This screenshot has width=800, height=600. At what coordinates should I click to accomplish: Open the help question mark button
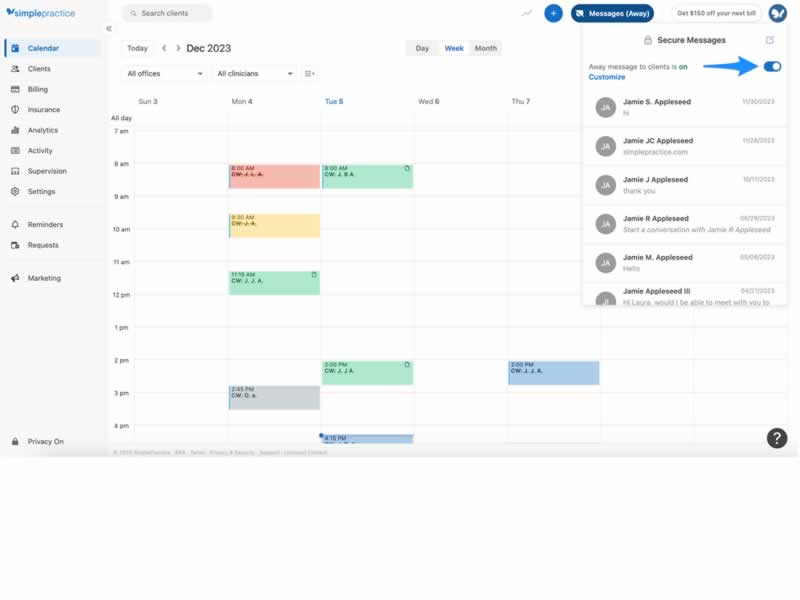tap(777, 438)
